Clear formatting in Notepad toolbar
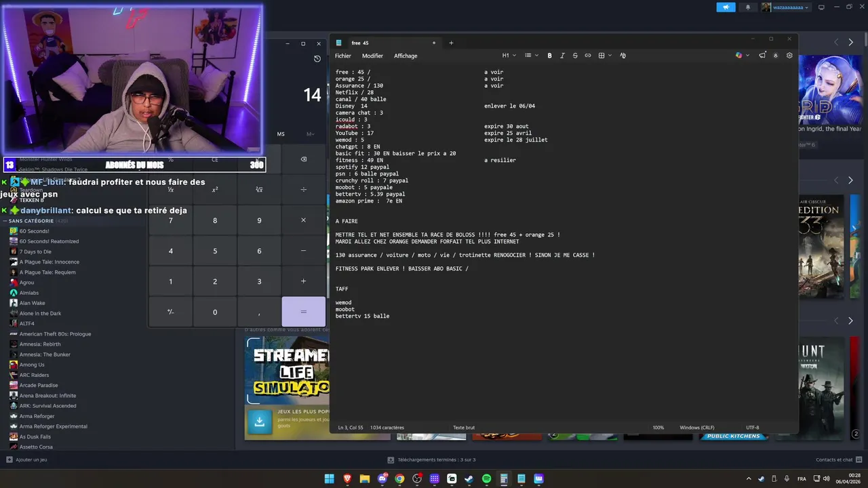 pyautogui.click(x=623, y=56)
